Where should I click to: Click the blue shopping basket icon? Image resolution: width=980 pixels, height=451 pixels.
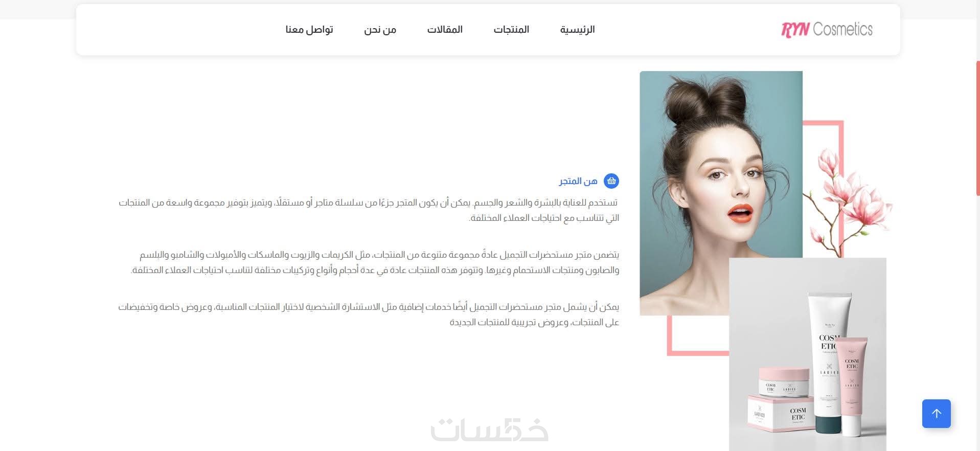[611, 181]
